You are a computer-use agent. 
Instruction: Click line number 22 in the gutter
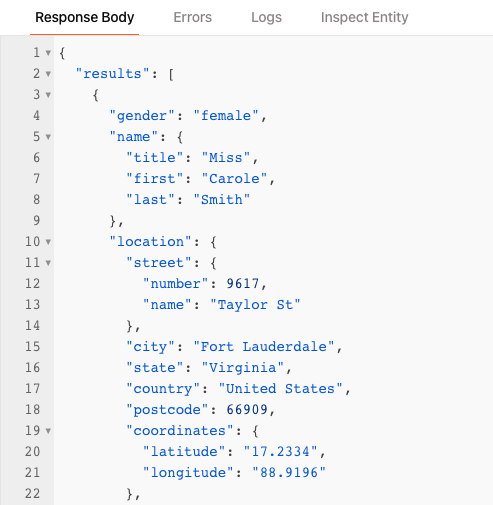tap(33, 494)
